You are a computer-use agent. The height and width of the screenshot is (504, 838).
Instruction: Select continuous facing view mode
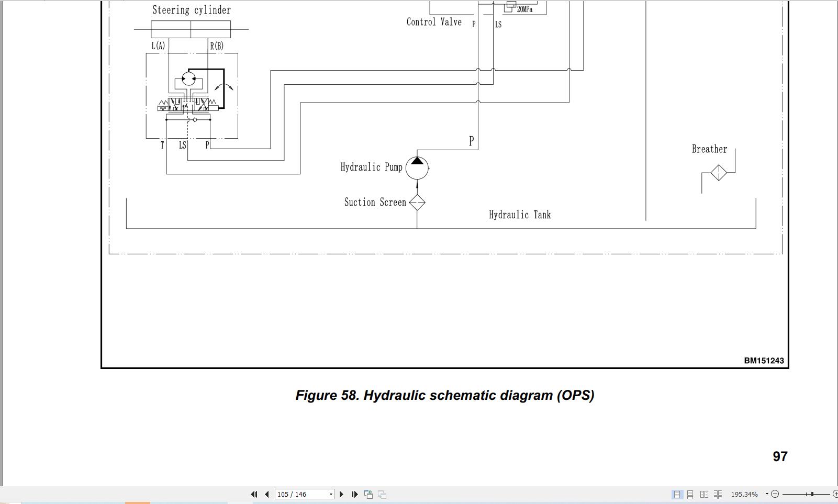(x=718, y=494)
